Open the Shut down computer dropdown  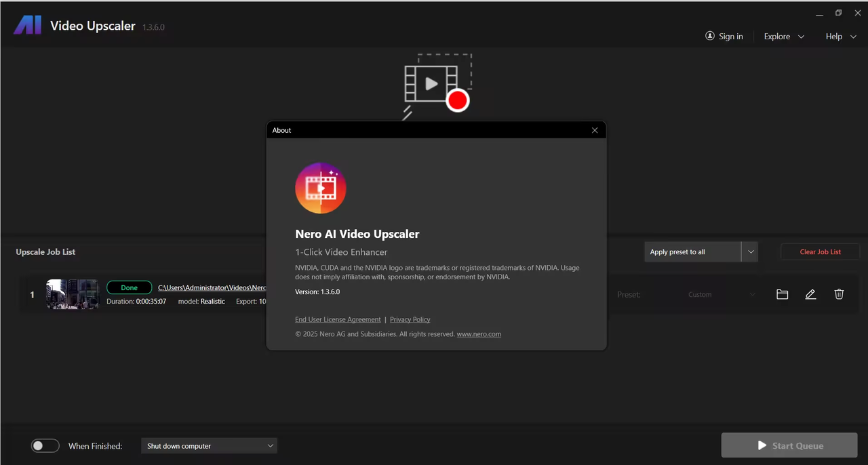(x=209, y=445)
